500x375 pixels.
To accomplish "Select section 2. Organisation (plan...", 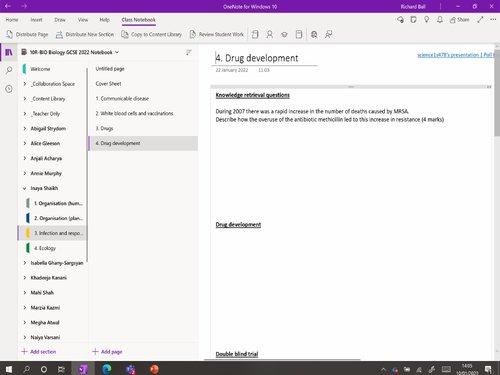I will [x=53, y=218].
